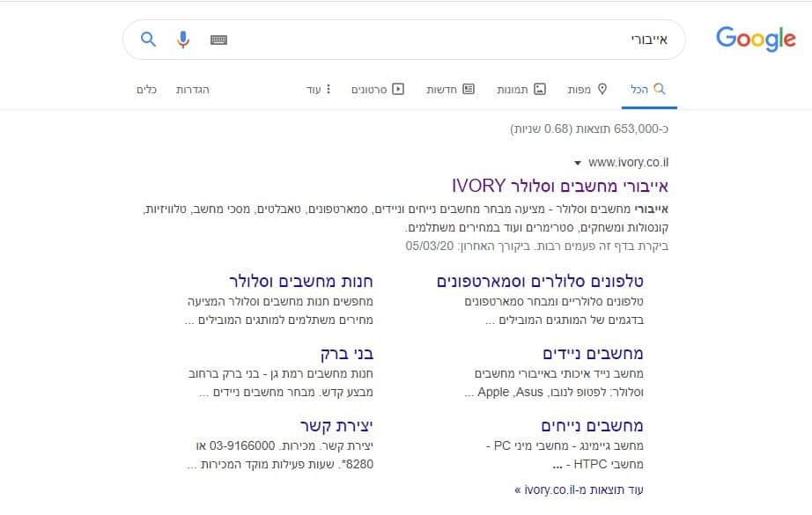Click the results count text 653,000
The width and height of the screenshot is (812, 515).
(637, 129)
